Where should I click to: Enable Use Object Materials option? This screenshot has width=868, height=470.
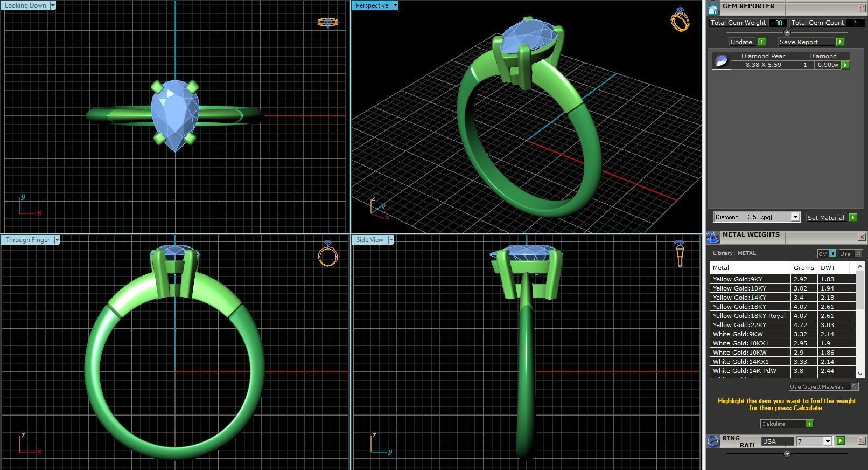click(824, 386)
